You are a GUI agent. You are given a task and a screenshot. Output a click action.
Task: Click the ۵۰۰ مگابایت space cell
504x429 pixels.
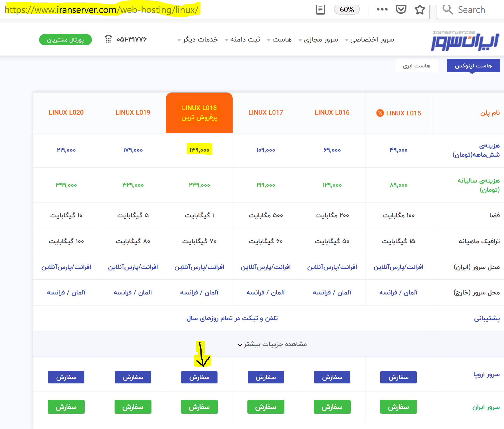266,215
